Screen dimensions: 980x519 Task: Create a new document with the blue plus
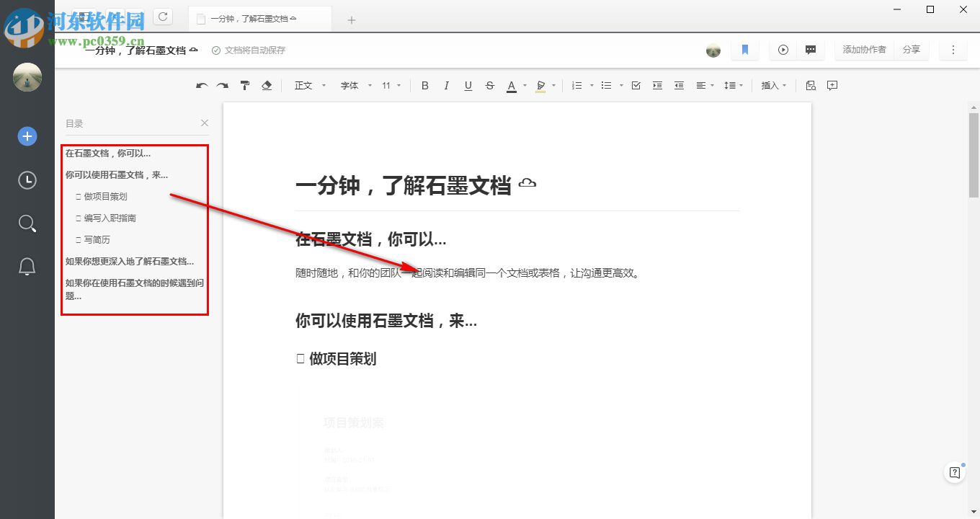click(x=27, y=136)
